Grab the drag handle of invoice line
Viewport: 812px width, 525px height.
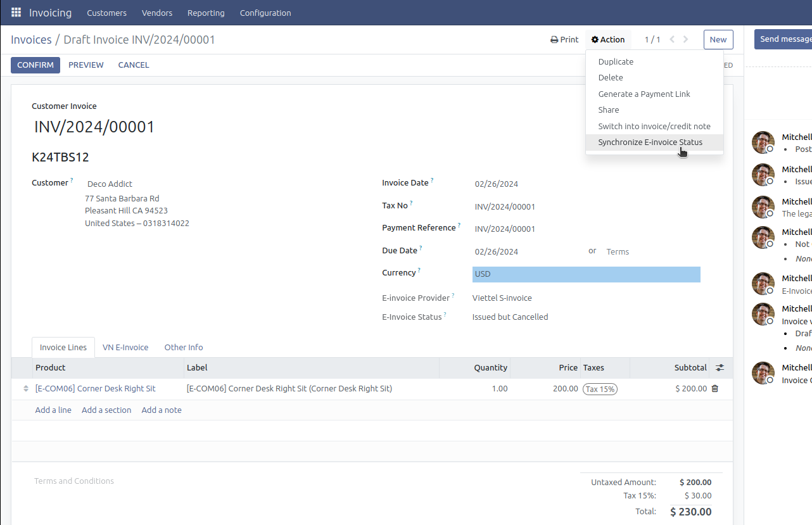coord(26,389)
